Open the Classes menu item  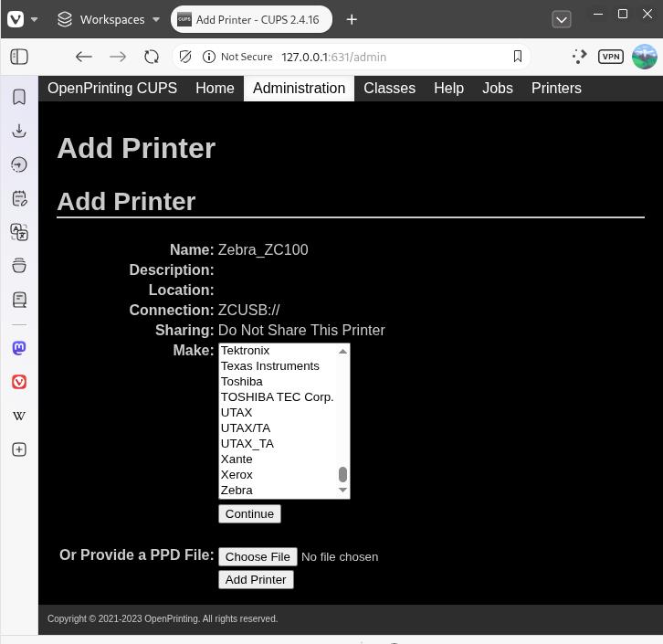pyautogui.click(x=389, y=89)
